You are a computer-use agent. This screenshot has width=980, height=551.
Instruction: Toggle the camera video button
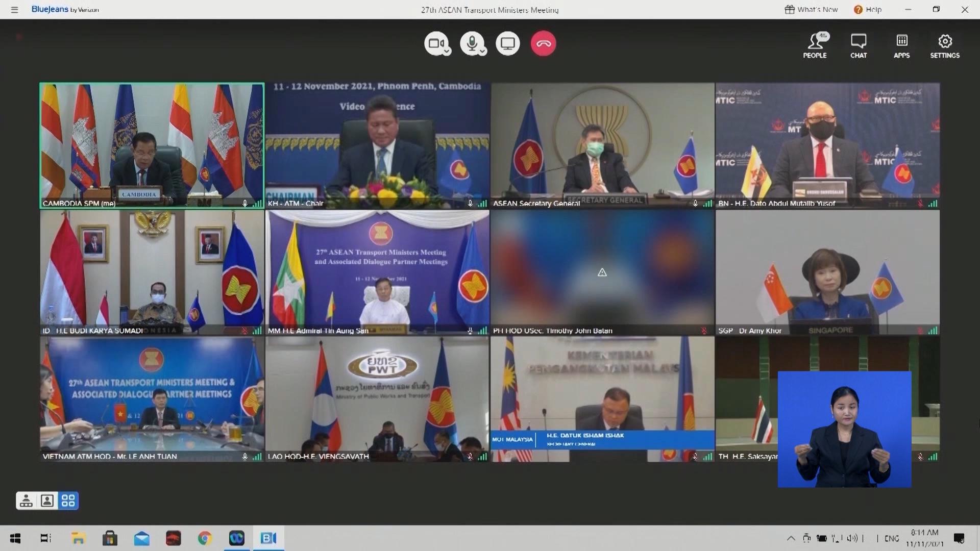coord(435,43)
